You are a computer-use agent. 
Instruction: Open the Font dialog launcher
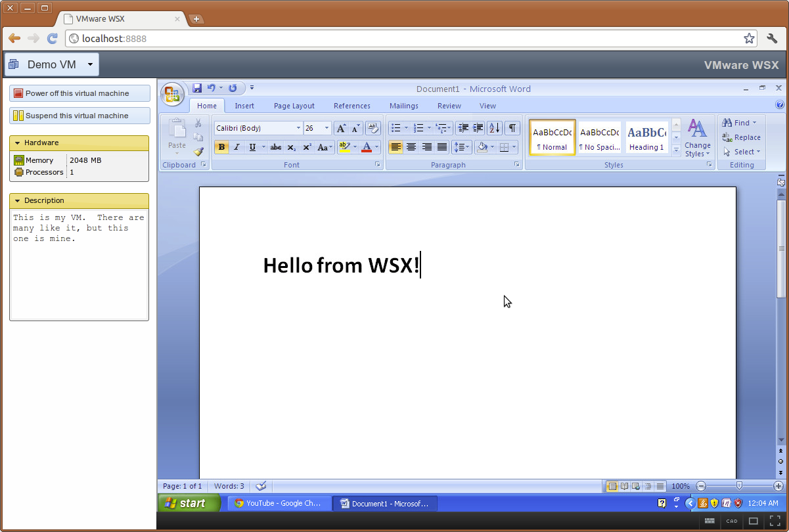(377, 165)
